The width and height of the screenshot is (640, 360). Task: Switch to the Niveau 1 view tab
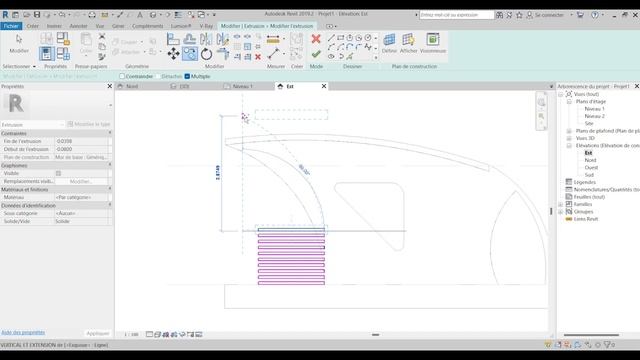[x=242, y=86]
